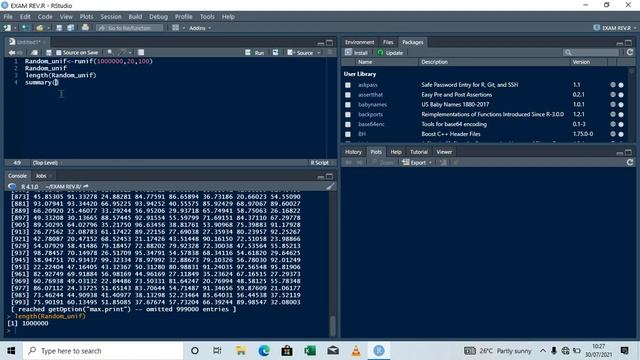Switch to the History tab
640x360 pixels.
pyautogui.click(x=353, y=152)
